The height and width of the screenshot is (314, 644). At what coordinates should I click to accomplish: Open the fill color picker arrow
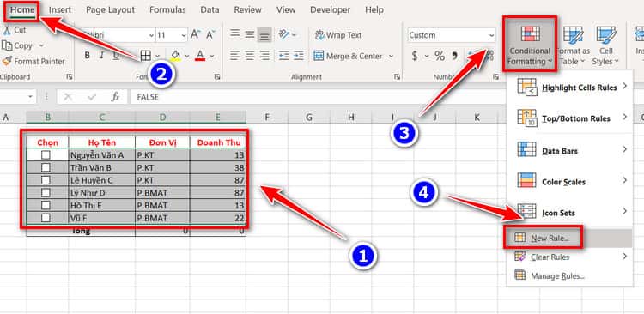[x=187, y=56]
